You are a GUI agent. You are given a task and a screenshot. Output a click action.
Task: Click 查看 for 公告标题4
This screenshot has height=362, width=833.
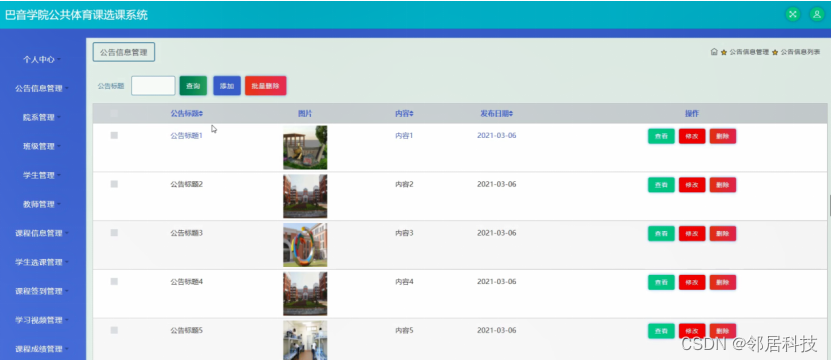pyautogui.click(x=661, y=282)
